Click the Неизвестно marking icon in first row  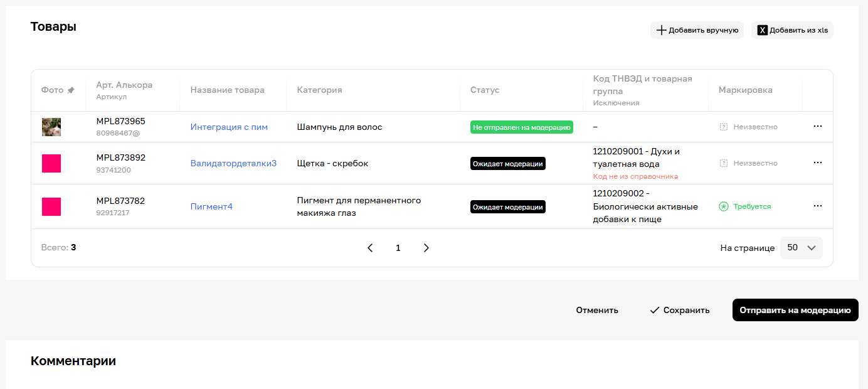(724, 127)
